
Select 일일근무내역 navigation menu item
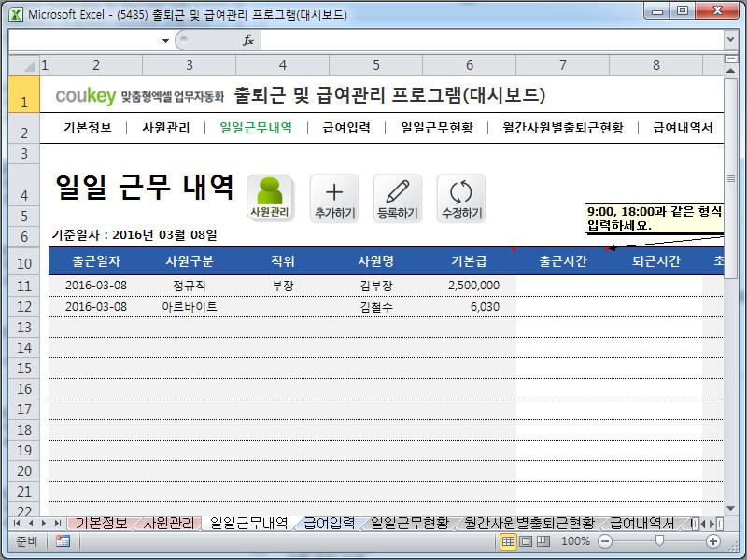[x=256, y=128]
